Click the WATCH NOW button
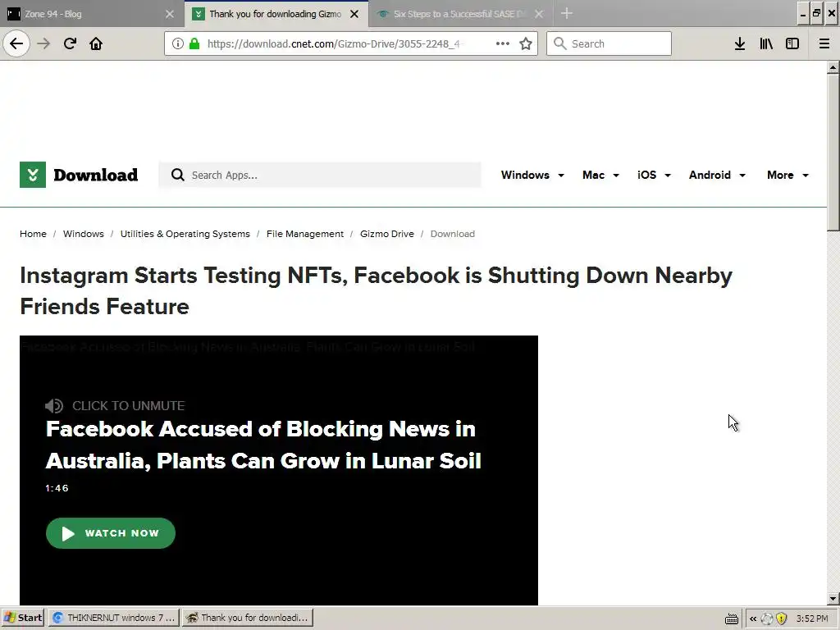This screenshot has width=840, height=630. pos(111,533)
